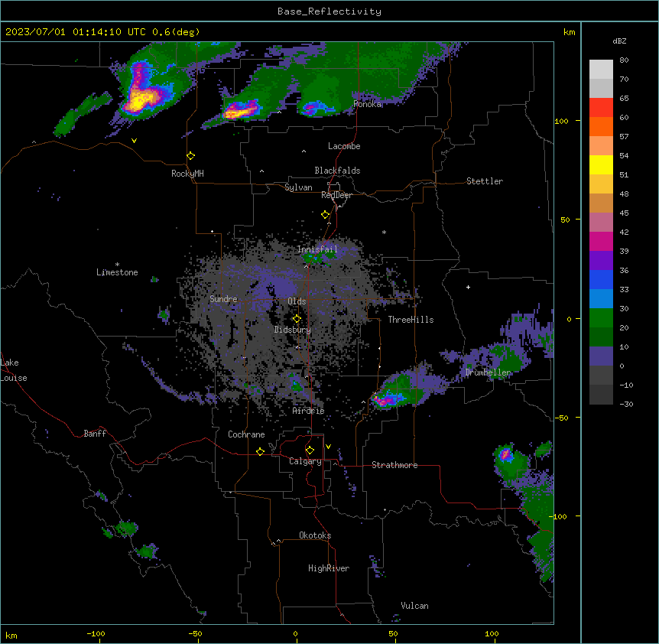The height and width of the screenshot is (644, 659).
Task: Click the 80 value on the dBZ scale
Action: point(624,60)
